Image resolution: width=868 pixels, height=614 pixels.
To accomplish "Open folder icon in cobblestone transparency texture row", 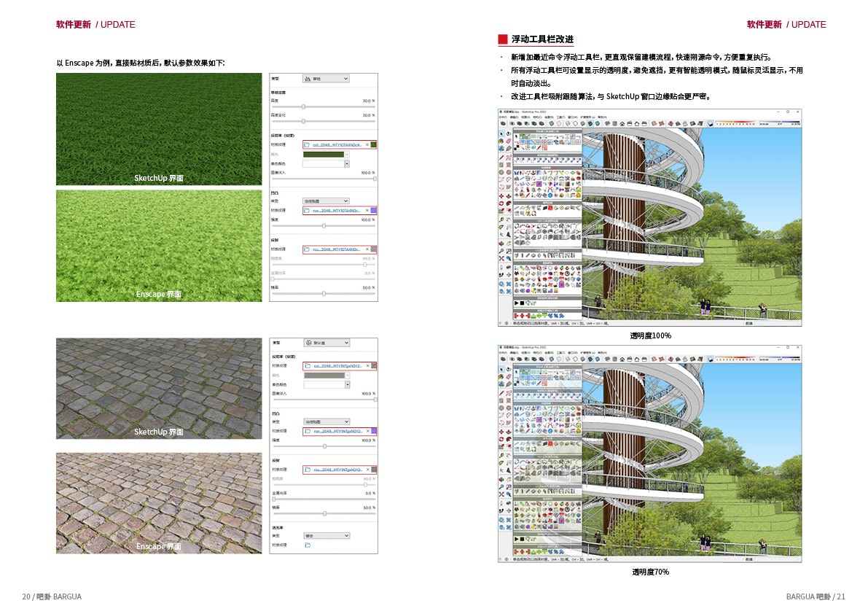I will tap(308, 545).
